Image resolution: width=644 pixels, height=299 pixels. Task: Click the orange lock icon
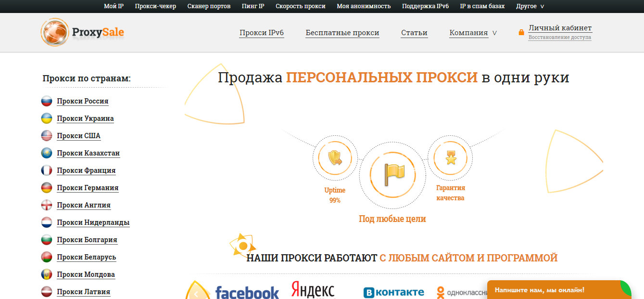click(521, 32)
